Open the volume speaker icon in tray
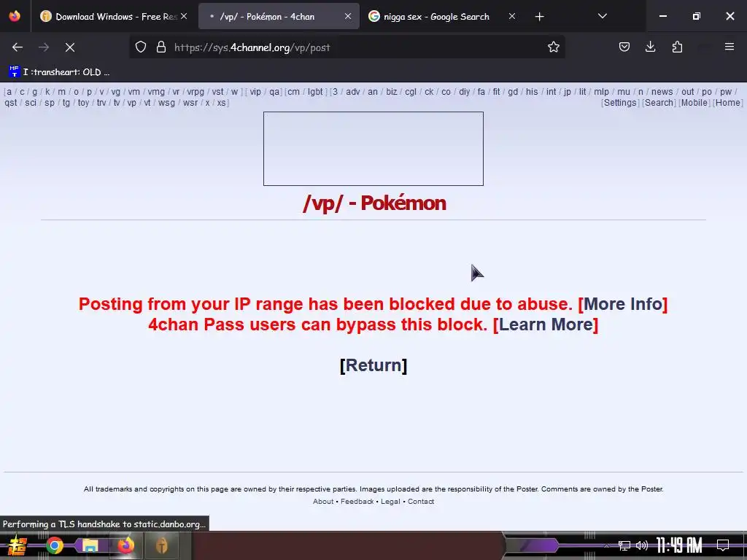Viewport: 747px width, 560px height. 642,545
